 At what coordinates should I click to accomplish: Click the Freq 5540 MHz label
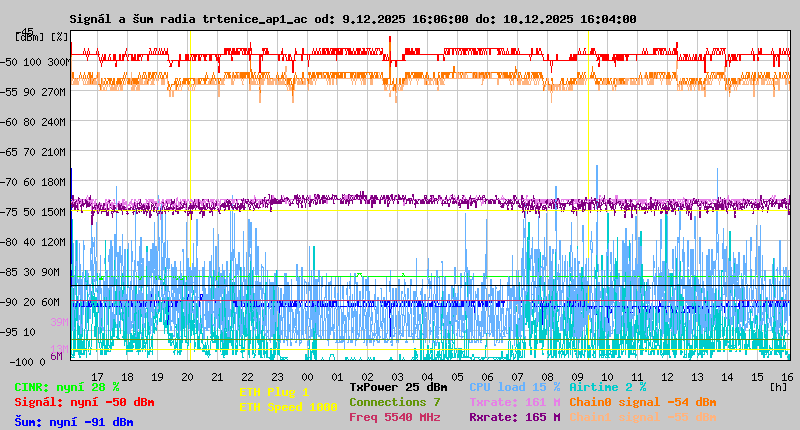click(x=394, y=417)
